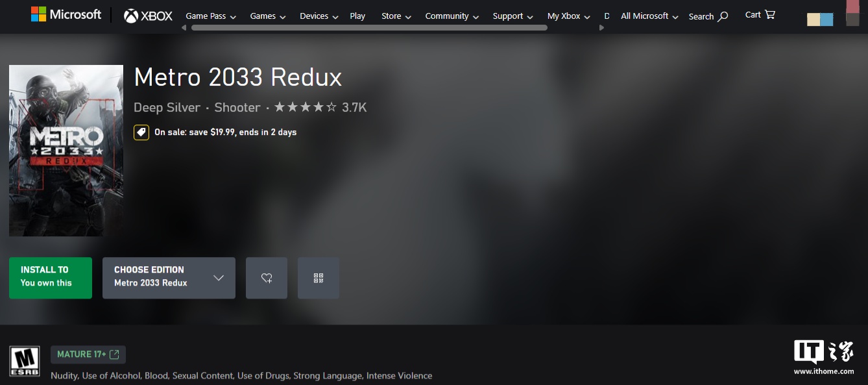This screenshot has height=385, width=868.
Task: Click the navigation horizontal scrollbar
Action: tap(369, 28)
